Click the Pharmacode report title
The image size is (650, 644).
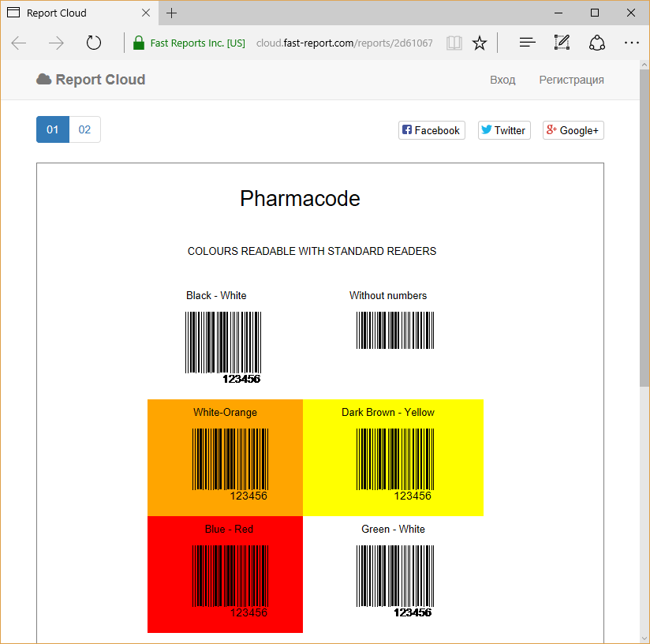pyautogui.click(x=300, y=199)
